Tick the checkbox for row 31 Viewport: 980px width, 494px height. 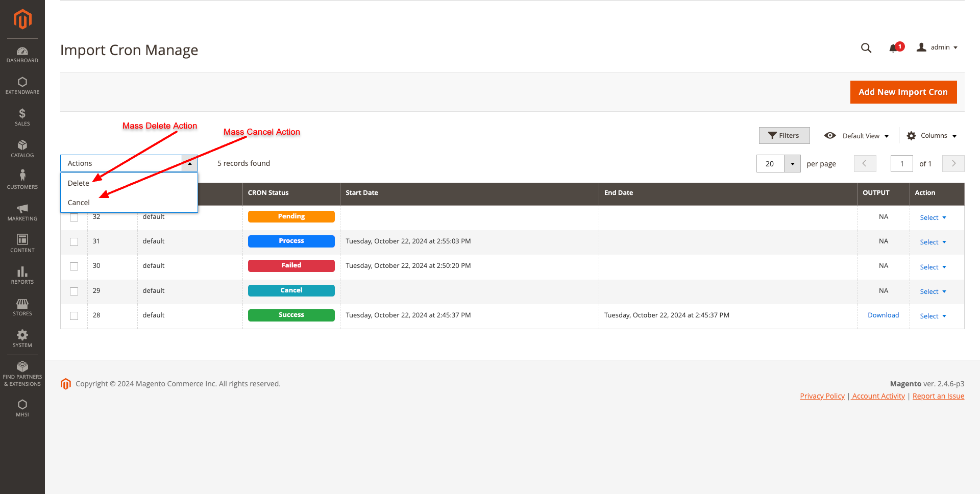(74, 242)
